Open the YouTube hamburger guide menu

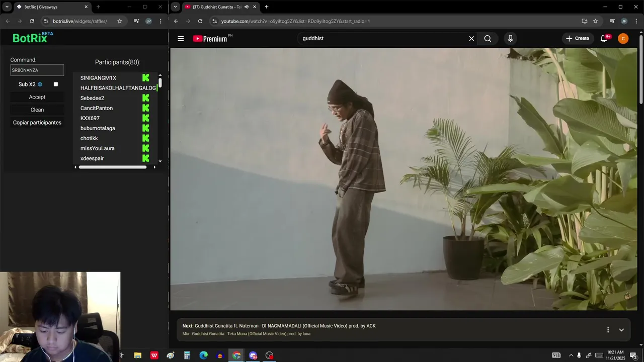181,39
